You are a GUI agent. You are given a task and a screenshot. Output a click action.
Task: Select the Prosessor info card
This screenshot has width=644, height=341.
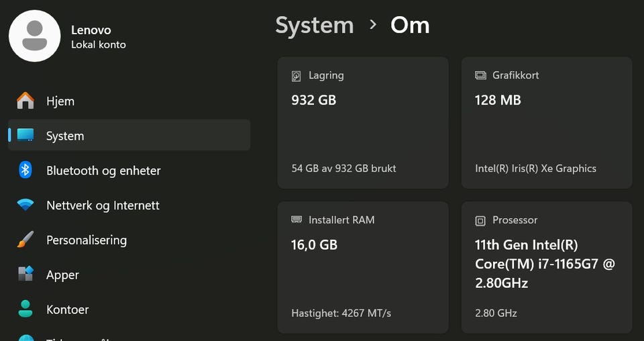point(547,267)
